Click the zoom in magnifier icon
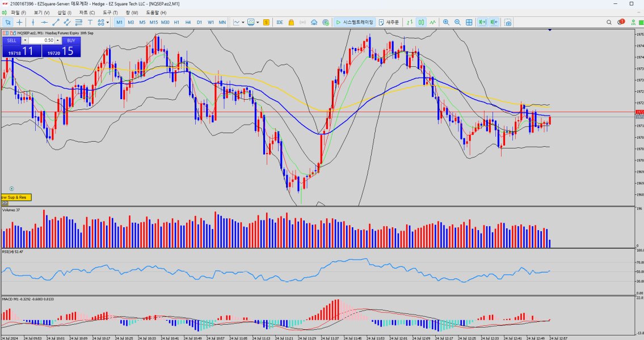Screen dimensions: 644x340 [x=446, y=22]
